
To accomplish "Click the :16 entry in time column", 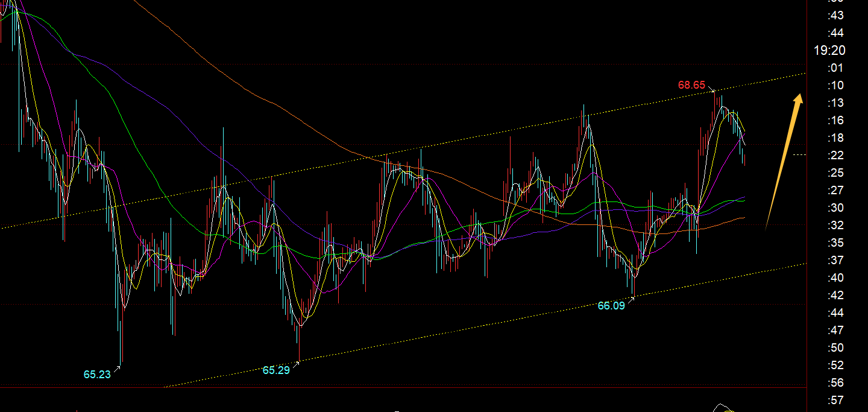I will tap(835, 121).
